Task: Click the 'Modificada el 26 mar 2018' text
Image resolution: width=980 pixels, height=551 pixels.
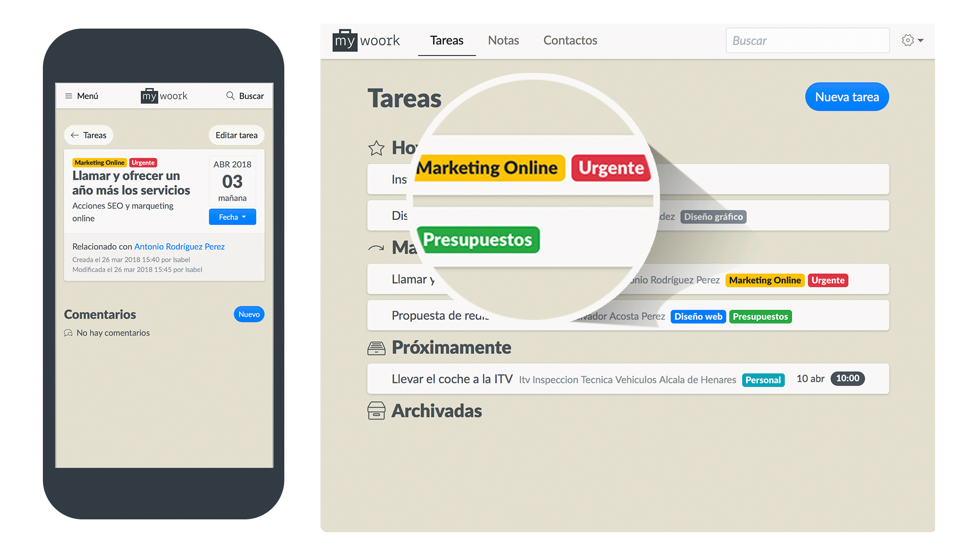Action: 137,269
